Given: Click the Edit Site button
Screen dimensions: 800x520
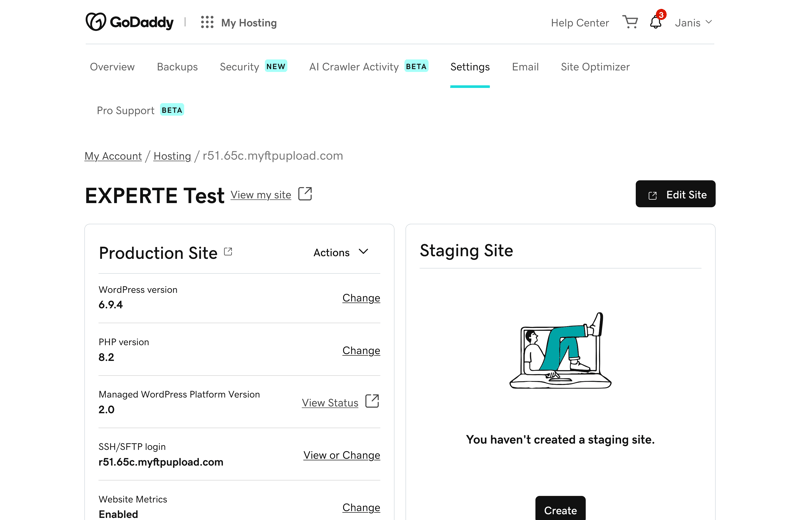Looking at the screenshot, I should (676, 194).
